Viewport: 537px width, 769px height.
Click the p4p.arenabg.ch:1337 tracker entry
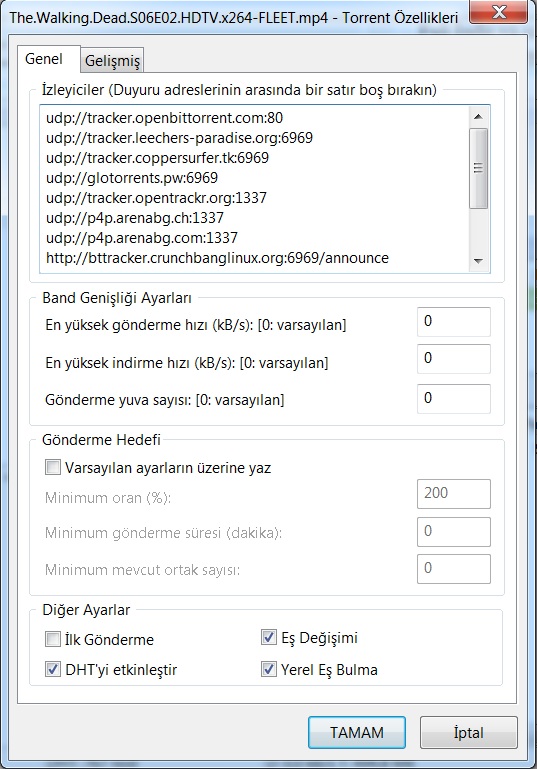point(135,218)
